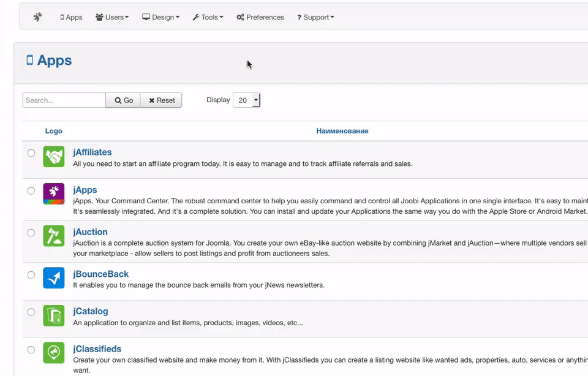Click the Display label

[218, 100]
